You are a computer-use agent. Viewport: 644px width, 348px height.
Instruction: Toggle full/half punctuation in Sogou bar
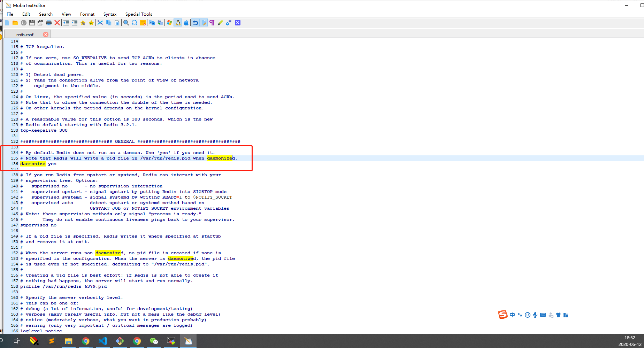[520, 315]
